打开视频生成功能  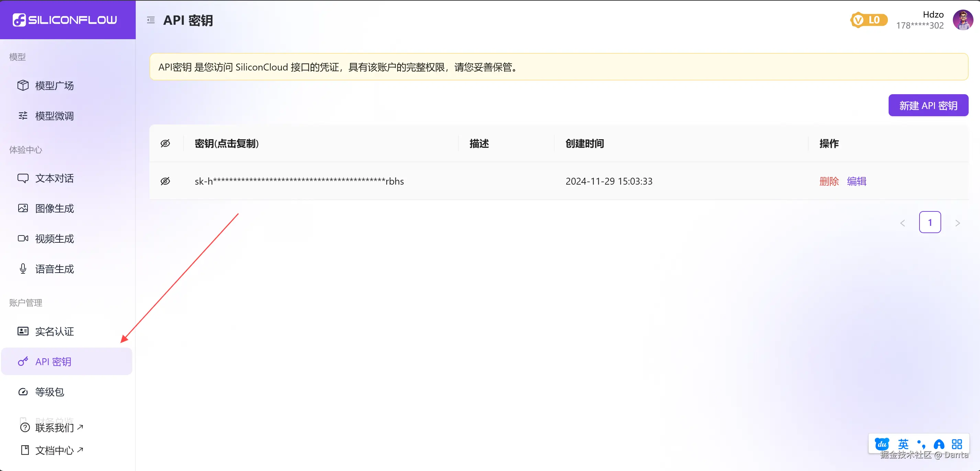[54, 238]
